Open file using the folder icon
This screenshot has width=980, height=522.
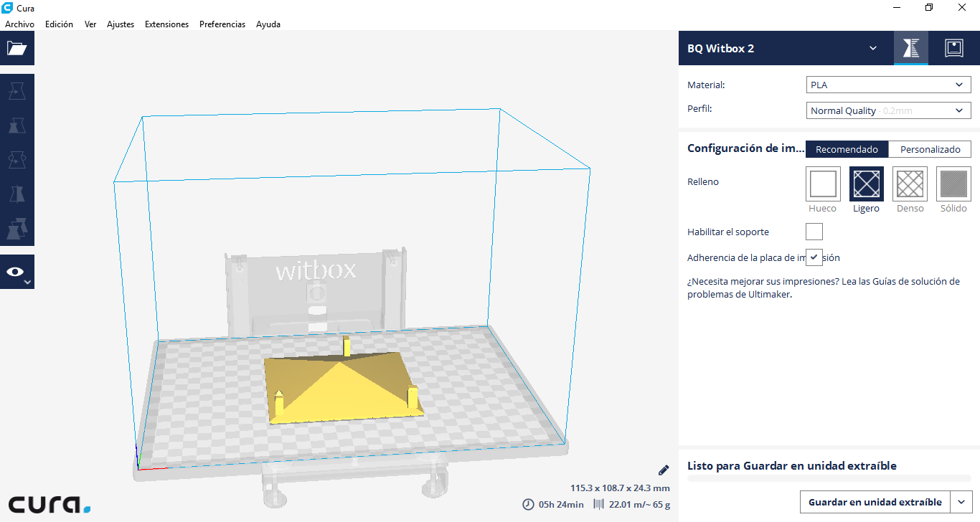point(17,48)
